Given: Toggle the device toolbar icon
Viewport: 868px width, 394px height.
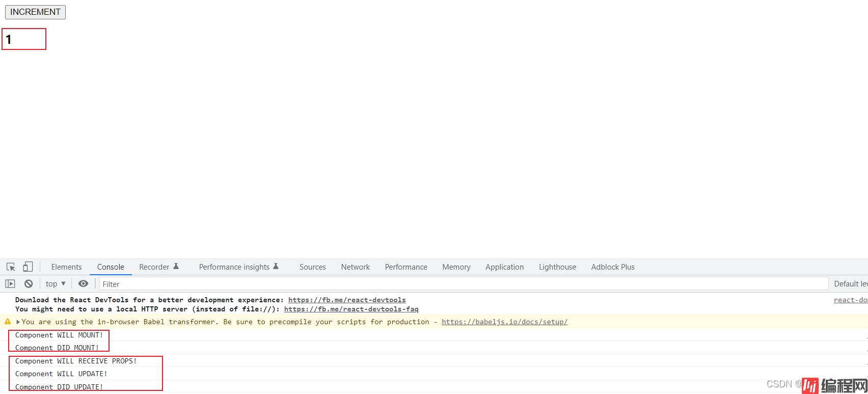Looking at the screenshot, I should pos(28,267).
